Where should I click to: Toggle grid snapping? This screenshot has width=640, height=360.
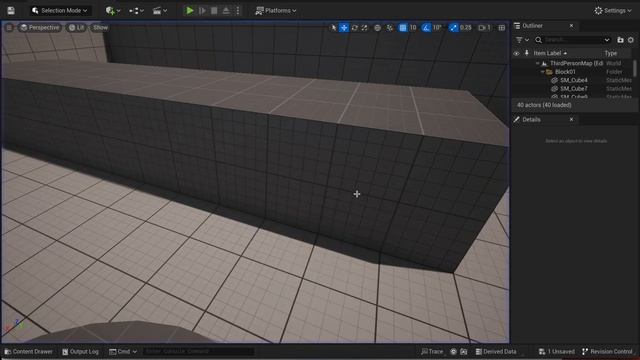coord(403,28)
